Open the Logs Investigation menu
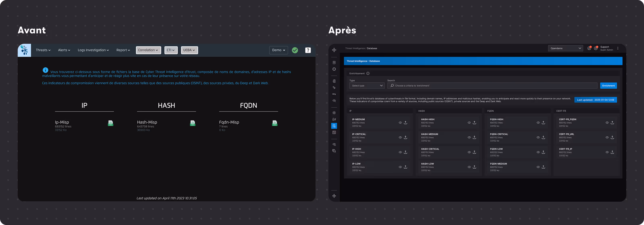This screenshot has height=225, width=644. tap(93, 50)
